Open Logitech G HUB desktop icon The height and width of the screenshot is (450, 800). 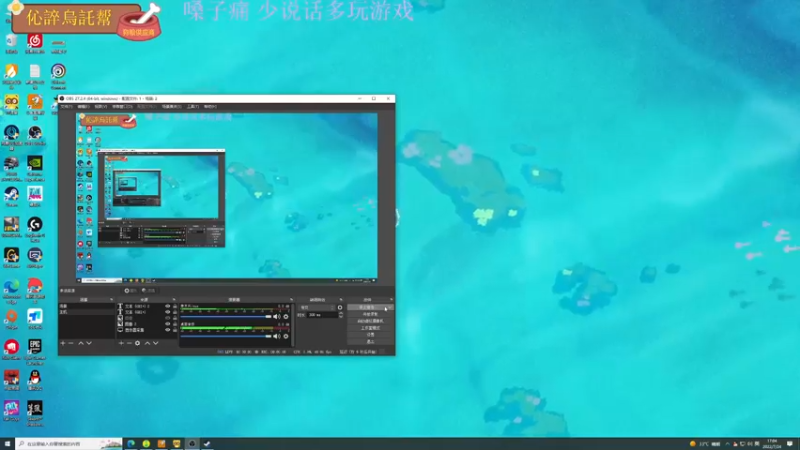[35, 230]
